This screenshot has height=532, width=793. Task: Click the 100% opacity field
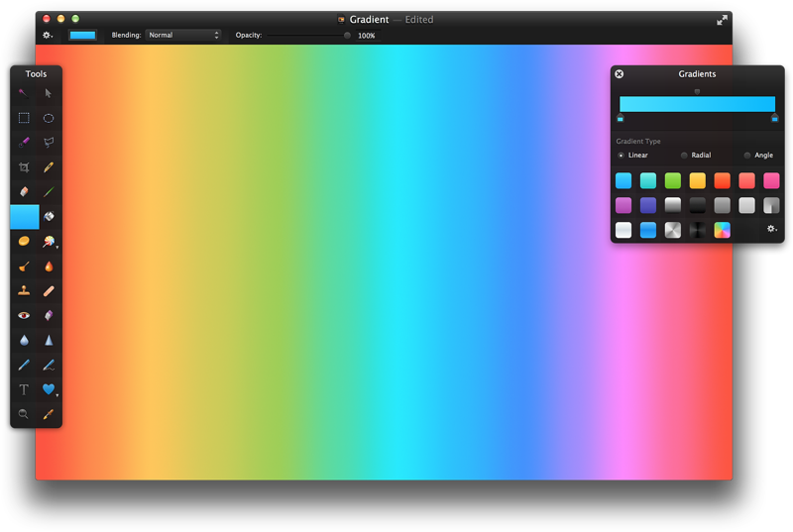pyautogui.click(x=367, y=36)
